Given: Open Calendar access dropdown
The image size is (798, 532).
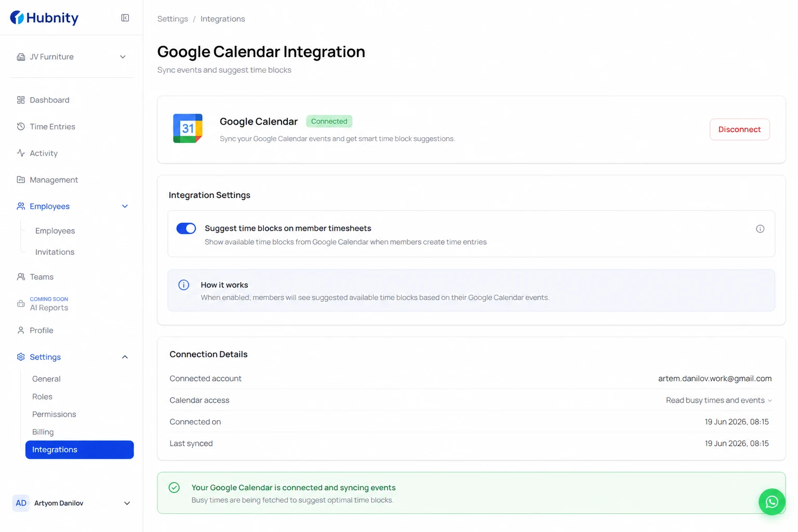Looking at the screenshot, I should [x=719, y=400].
